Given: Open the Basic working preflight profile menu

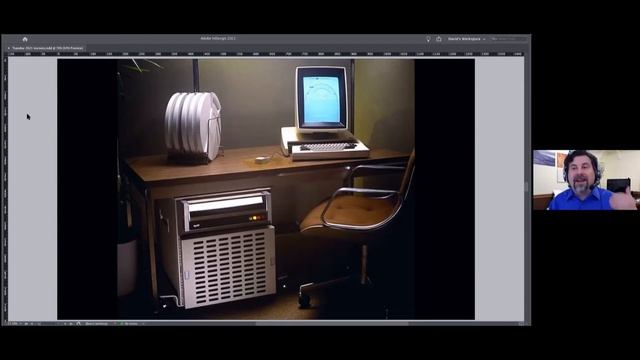Looking at the screenshot, I should click(96, 324).
